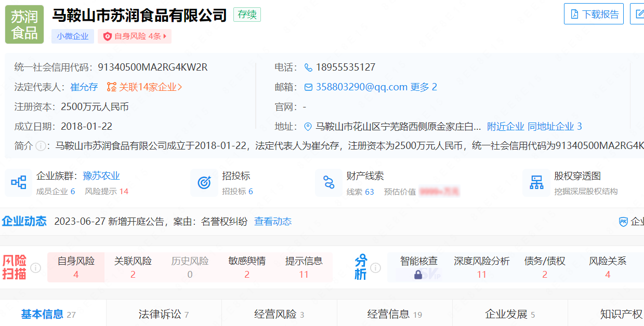Download the company report via 下载报告
Viewport: 644px width, 326px height.
[x=594, y=14]
